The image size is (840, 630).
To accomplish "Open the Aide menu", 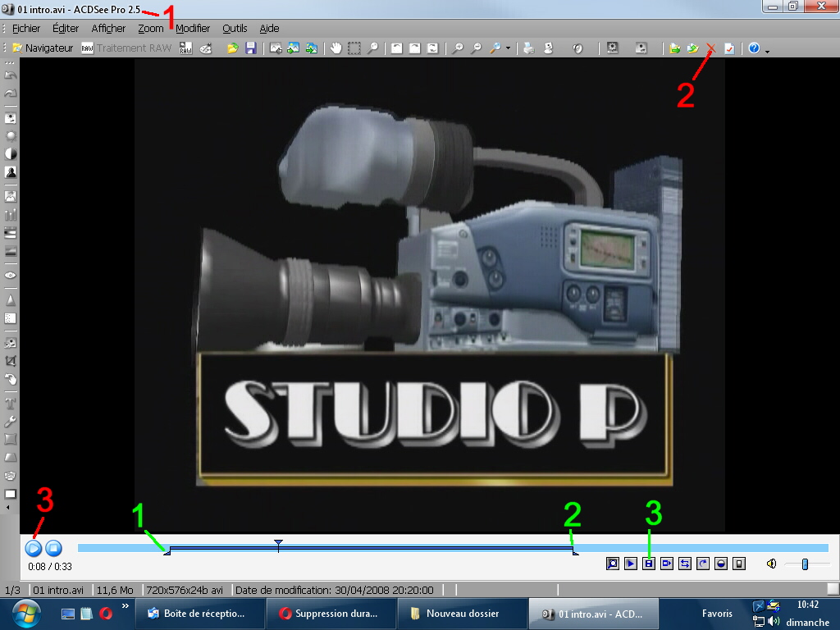I will click(x=269, y=29).
